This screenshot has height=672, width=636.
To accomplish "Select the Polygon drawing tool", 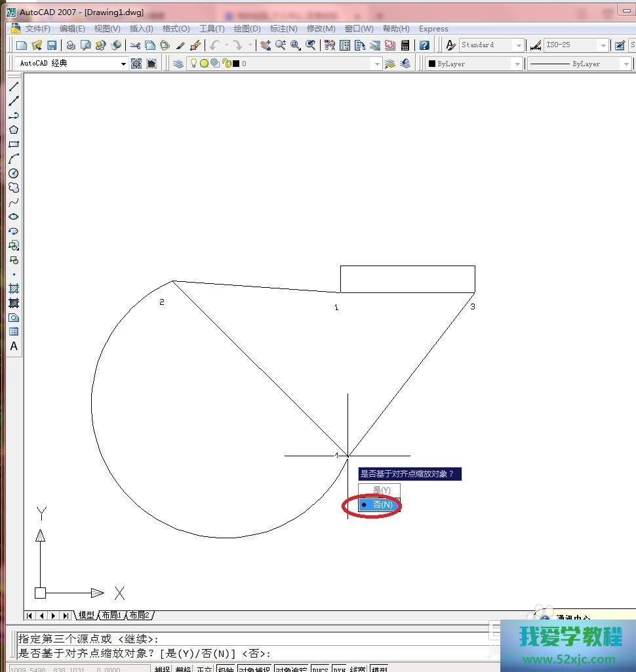I will point(14,130).
